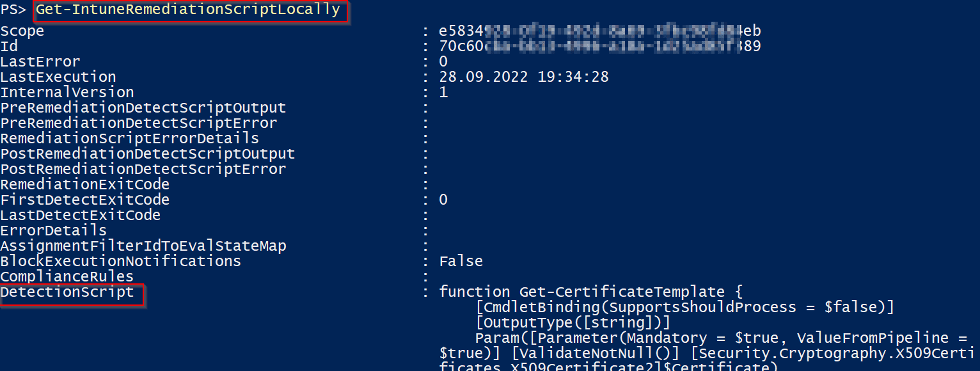
Task: Click the highlighted DetectionScript label
Action: [x=67, y=292]
